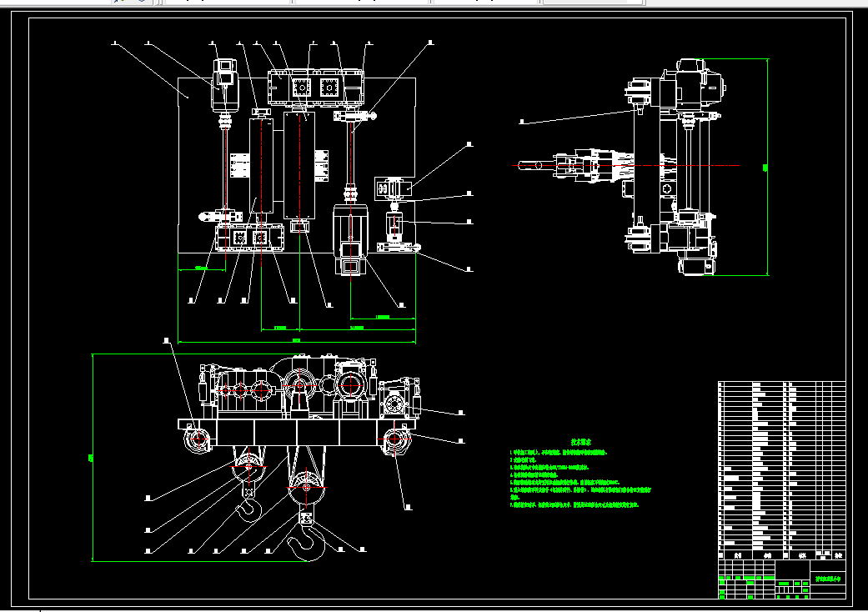Select the longer cable drum in the plan view
Viewport: 868px width, 612px height.
[x=299, y=165]
